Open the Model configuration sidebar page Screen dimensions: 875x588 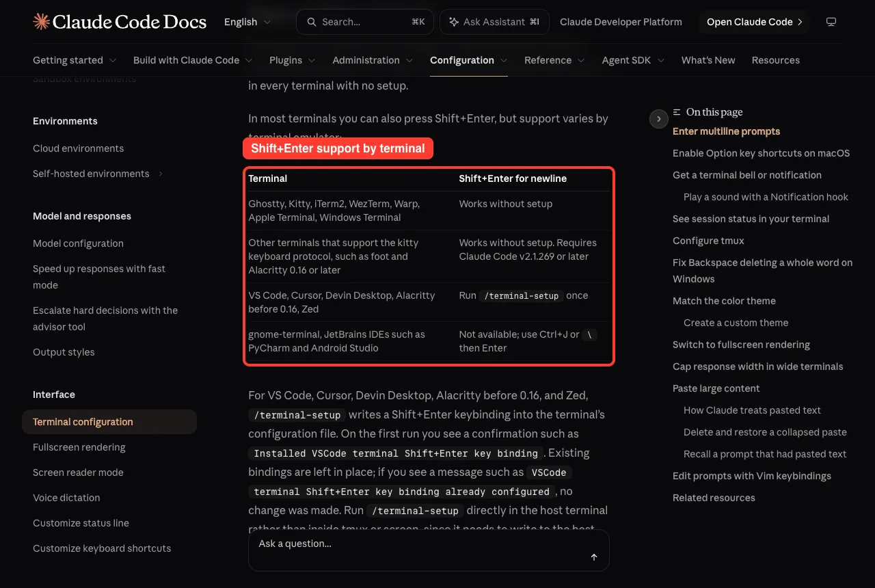(78, 243)
